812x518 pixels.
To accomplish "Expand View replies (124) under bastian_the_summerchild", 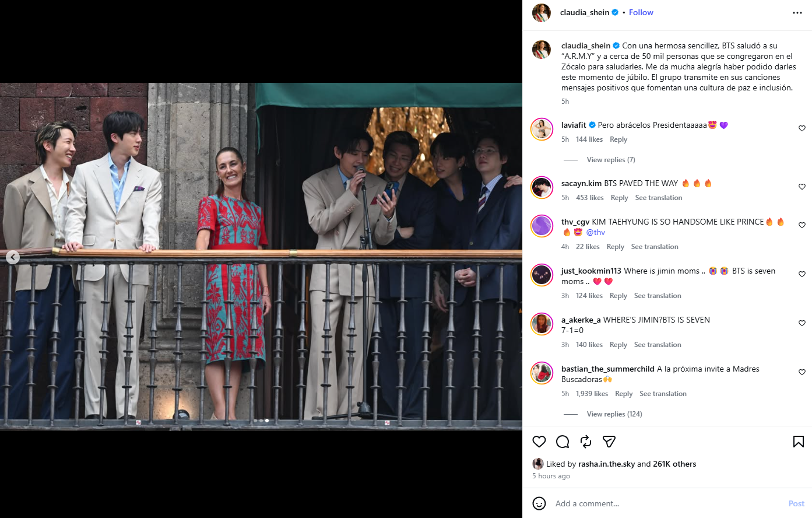I will tap(614, 414).
